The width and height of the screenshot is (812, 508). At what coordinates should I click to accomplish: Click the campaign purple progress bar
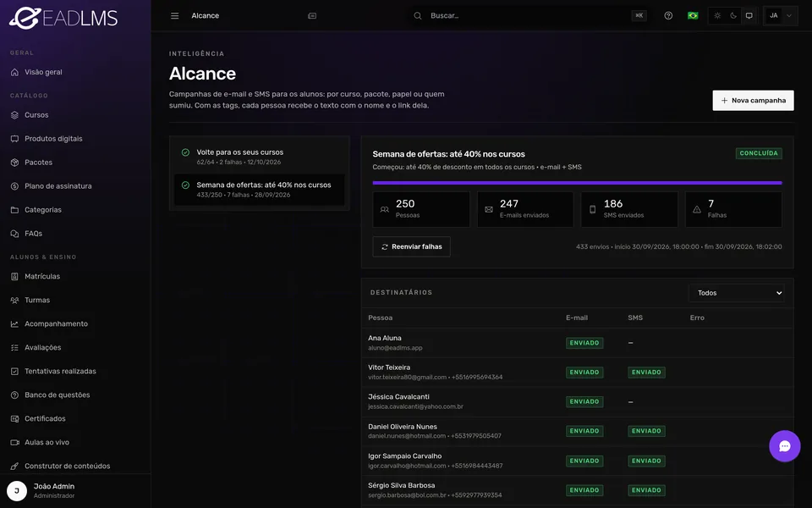(x=577, y=183)
